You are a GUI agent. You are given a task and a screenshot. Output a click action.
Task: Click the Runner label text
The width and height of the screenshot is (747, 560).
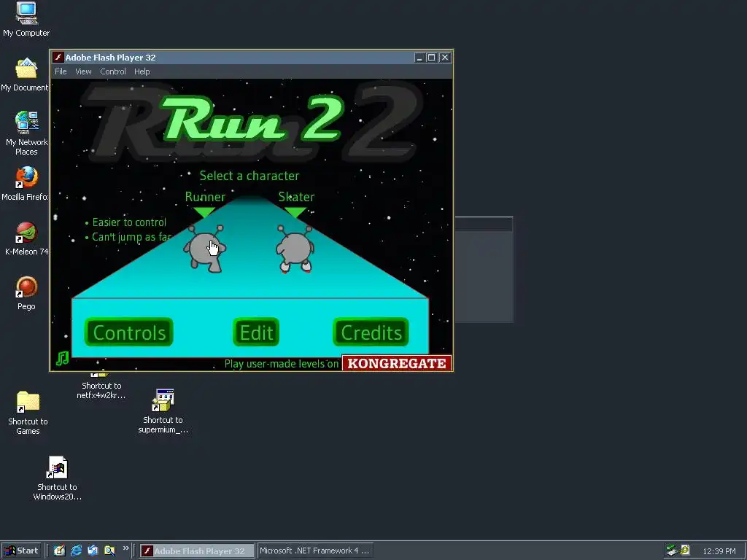(205, 197)
